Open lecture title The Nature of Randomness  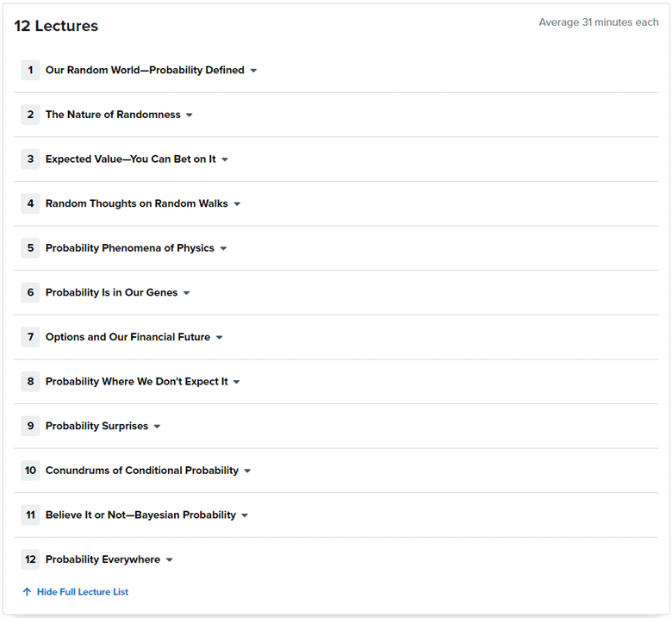click(x=113, y=115)
